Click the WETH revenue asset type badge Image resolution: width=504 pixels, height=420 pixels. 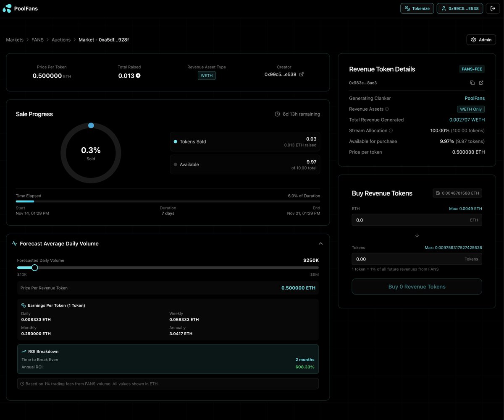click(x=207, y=76)
